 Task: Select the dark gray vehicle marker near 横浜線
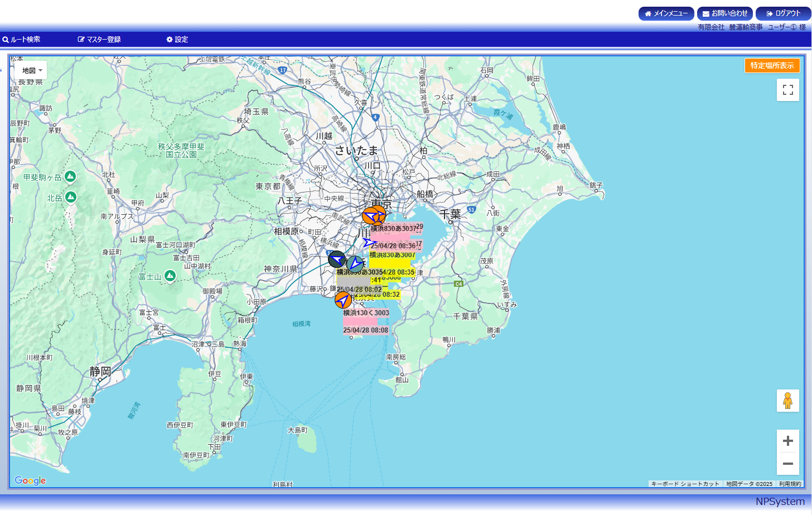pyautogui.click(x=337, y=259)
